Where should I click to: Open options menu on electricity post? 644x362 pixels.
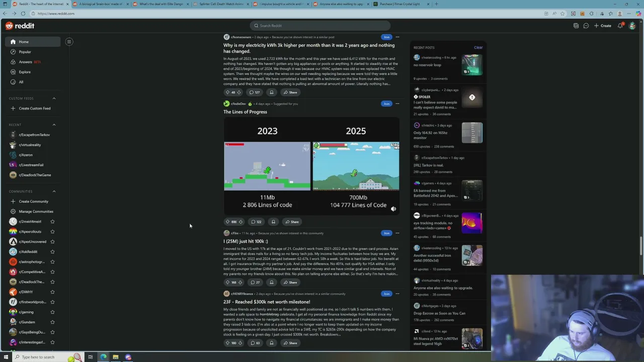[x=397, y=37]
